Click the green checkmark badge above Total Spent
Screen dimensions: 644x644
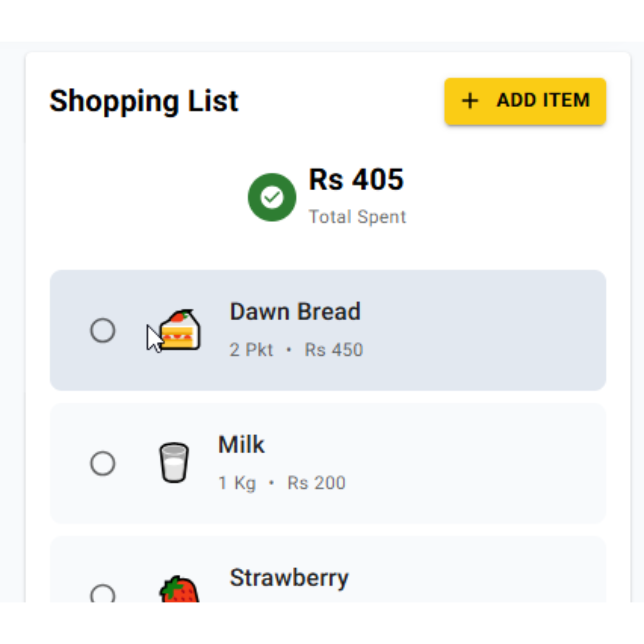pos(272,197)
